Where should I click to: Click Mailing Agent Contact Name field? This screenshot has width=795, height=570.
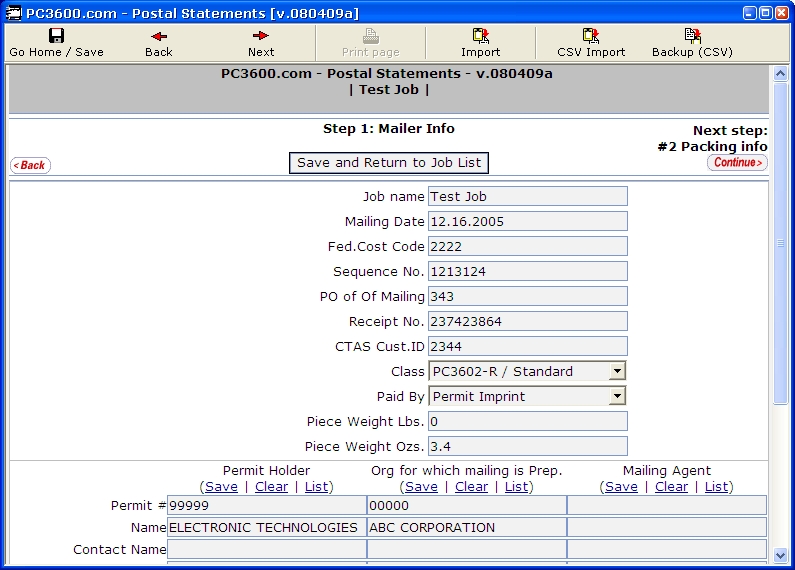[667, 549]
